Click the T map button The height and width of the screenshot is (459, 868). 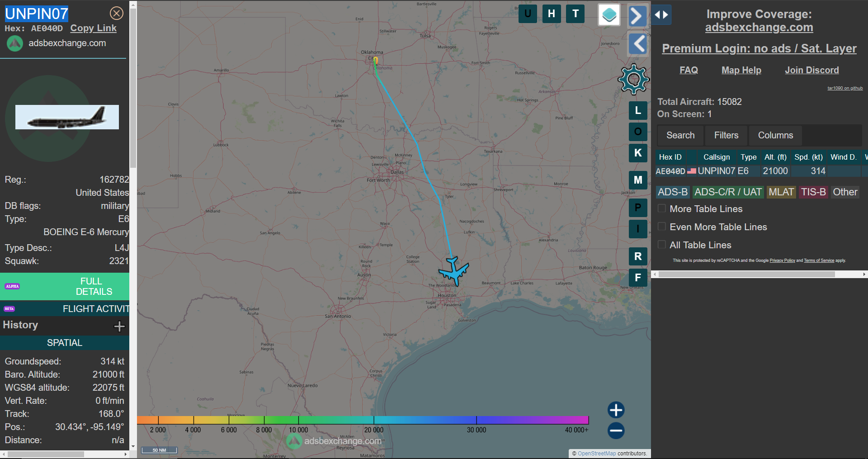[x=576, y=14]
